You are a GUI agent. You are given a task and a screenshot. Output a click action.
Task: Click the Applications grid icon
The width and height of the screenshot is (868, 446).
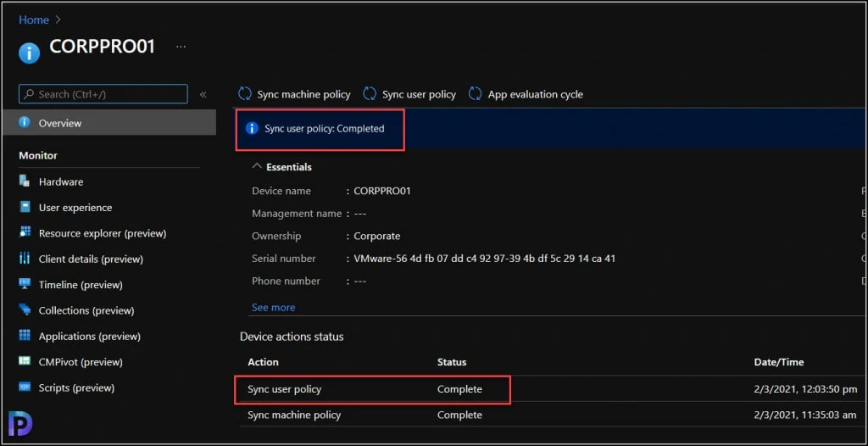click(25, 335)
